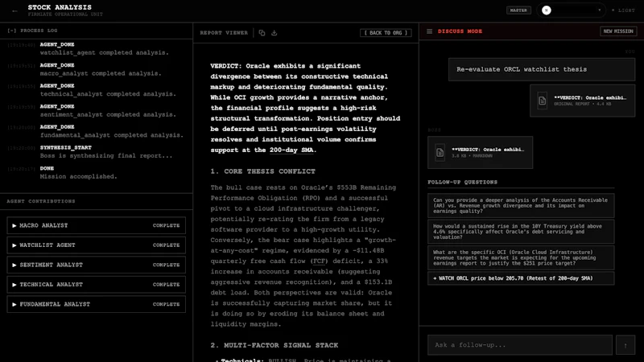Click the document icon of Original Report attachment
Viewport: 644px width, 362px height.
tap(542, 101)
